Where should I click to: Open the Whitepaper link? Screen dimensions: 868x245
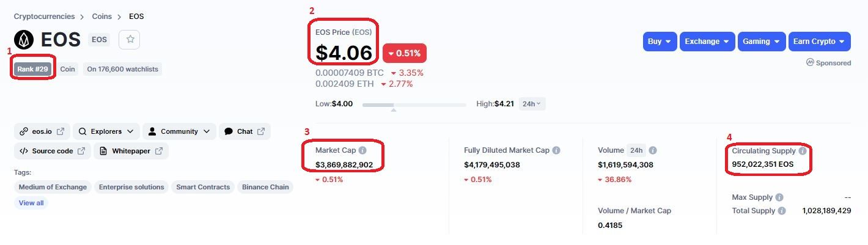pyautogui.click(x=131, y=151)
